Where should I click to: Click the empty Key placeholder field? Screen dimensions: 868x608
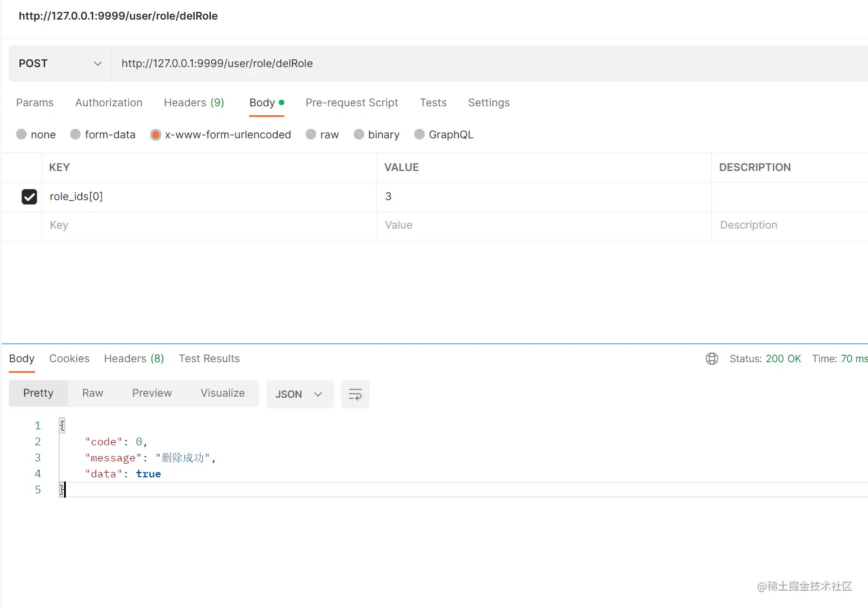tap(209, 226)
